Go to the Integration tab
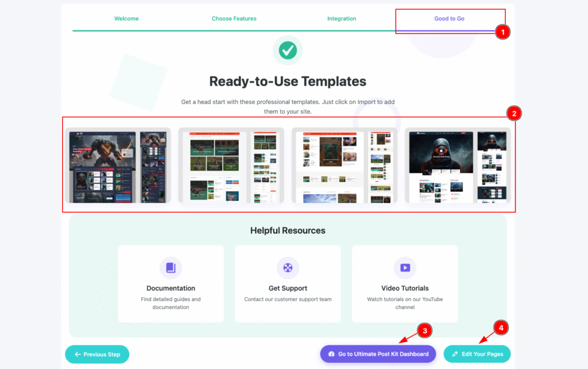The width and height of the screenshot is (588, 369). click(x=342, y=19)
